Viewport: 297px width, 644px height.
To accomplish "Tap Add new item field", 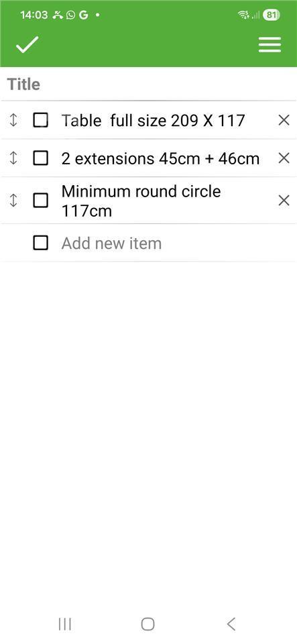I will tap(164, 243).
